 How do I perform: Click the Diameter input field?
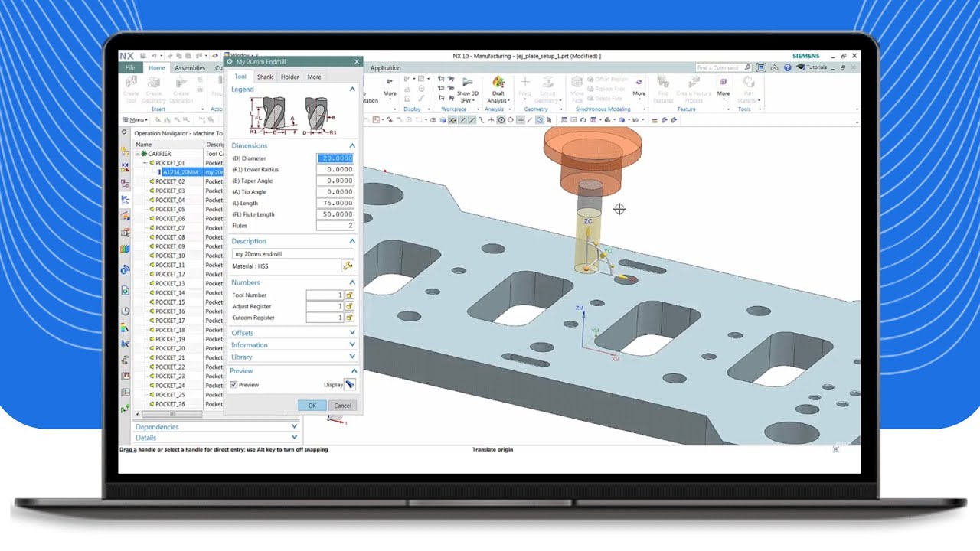coord(335,158)
